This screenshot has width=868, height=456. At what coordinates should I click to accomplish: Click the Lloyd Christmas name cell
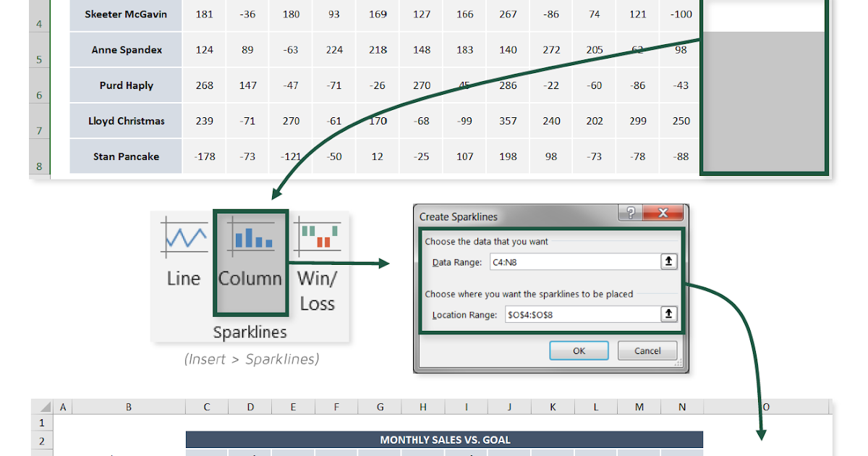(125, 120)
